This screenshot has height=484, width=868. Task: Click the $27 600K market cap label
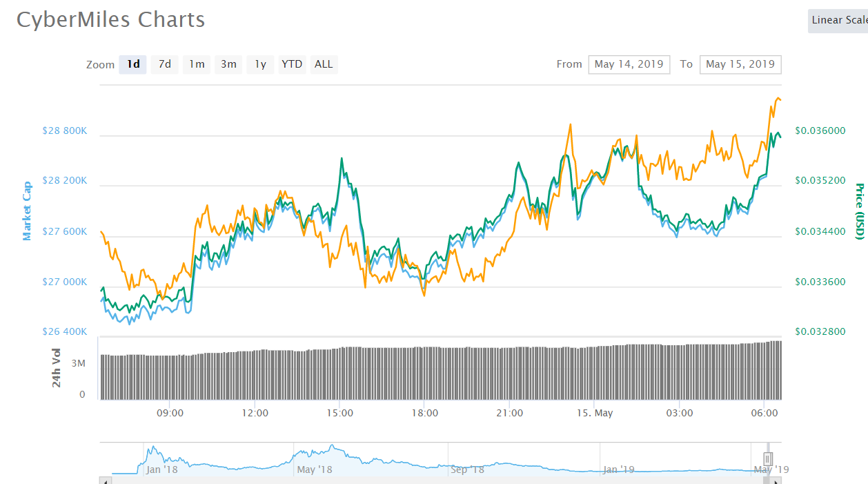[x=64, y=232]
